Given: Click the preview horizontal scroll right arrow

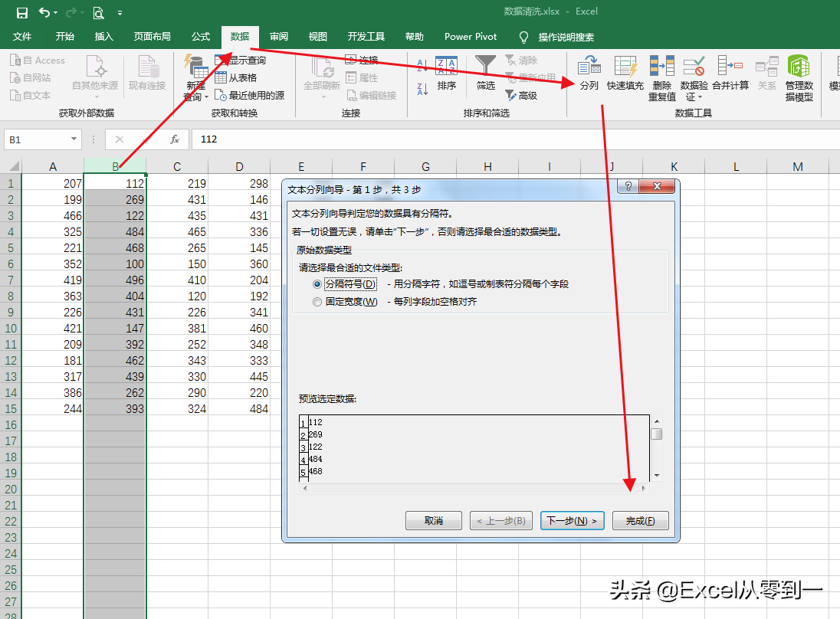Looking at the screenshot, I should pos(643,488).
